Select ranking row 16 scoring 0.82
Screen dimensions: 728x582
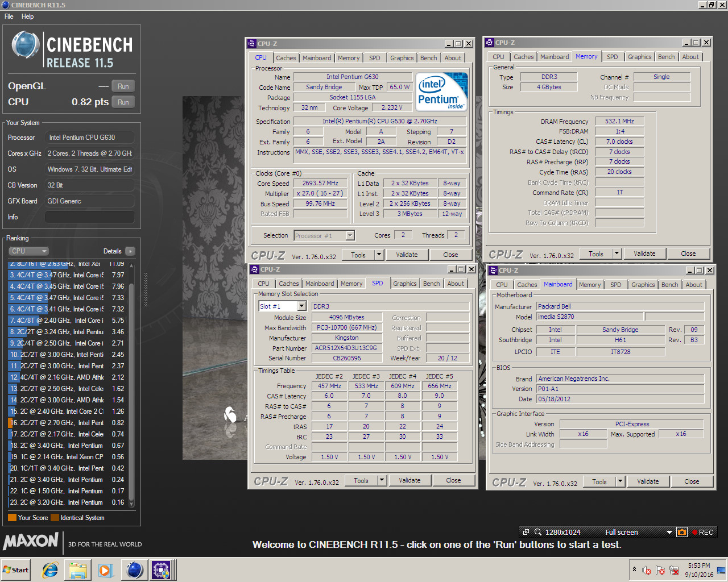pos(67,423)
